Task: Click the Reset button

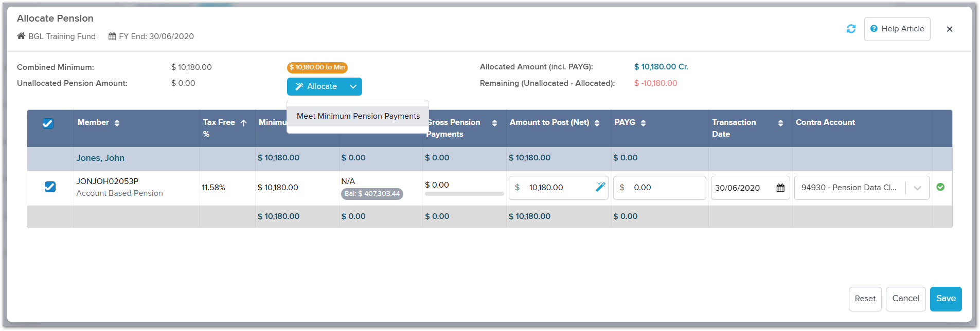Action: 865,299
